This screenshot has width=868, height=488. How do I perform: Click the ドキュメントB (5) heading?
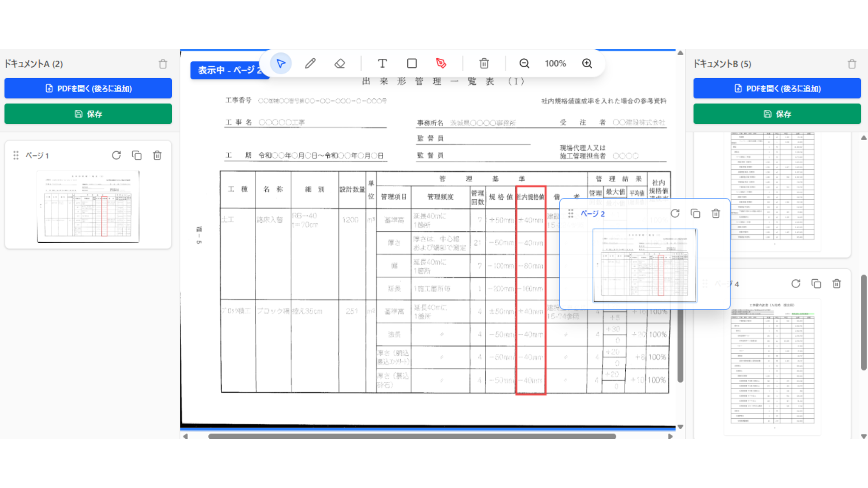point(722,64)
